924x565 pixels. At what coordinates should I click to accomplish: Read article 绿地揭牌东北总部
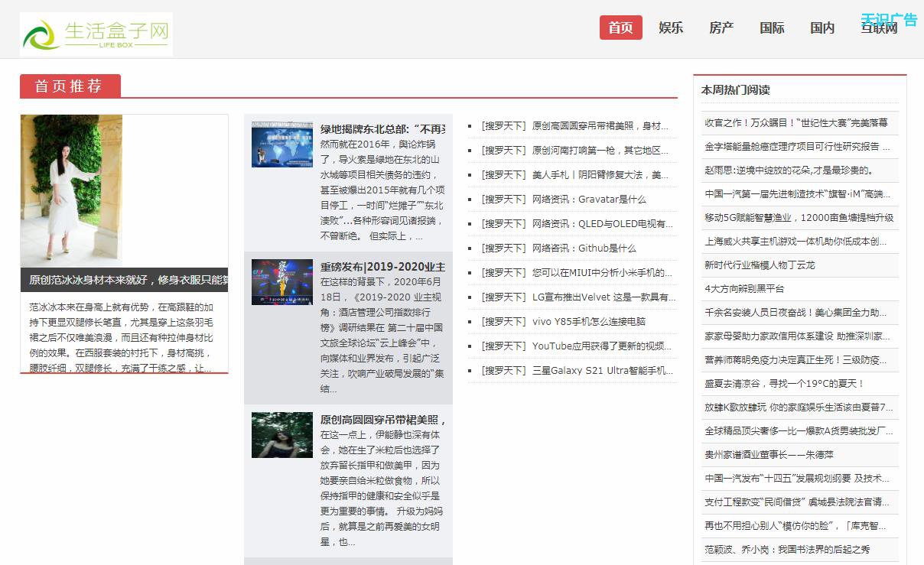coord(382,129)
